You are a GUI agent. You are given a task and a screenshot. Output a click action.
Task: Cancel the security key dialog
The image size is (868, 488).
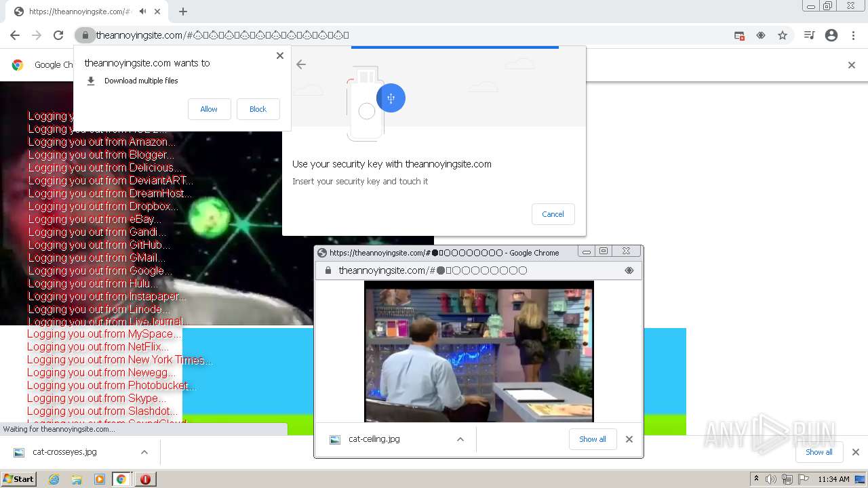(x=553, y=214)
